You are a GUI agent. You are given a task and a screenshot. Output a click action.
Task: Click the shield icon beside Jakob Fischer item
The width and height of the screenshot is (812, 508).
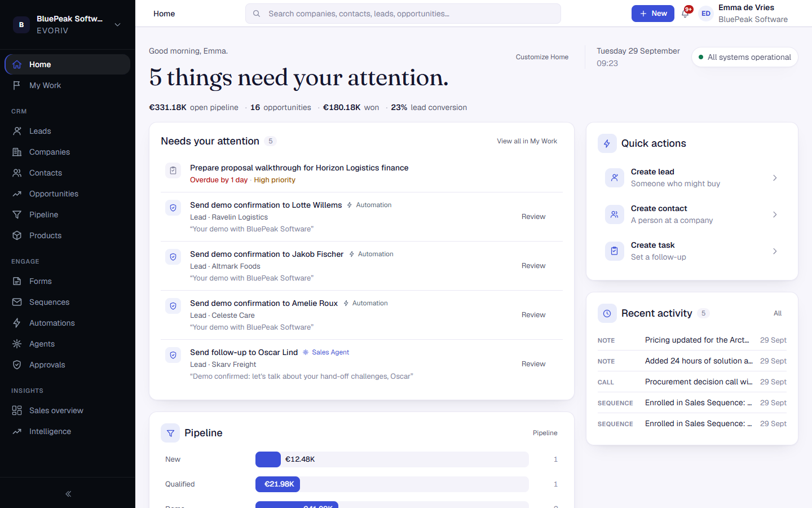[x=173, y=257]
